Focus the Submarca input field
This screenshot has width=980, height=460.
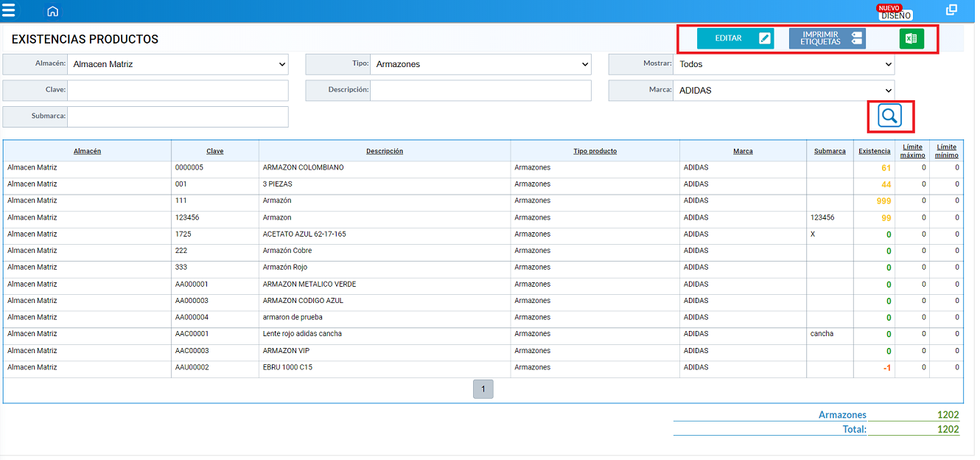tap(178, 116)
